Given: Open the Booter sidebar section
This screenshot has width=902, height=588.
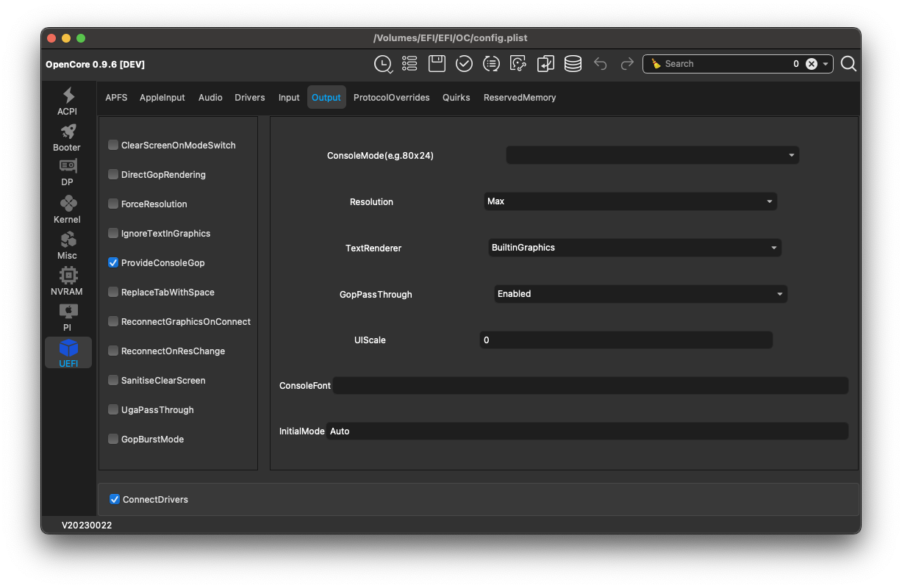Looking at the screenshot, I should 68,137.
